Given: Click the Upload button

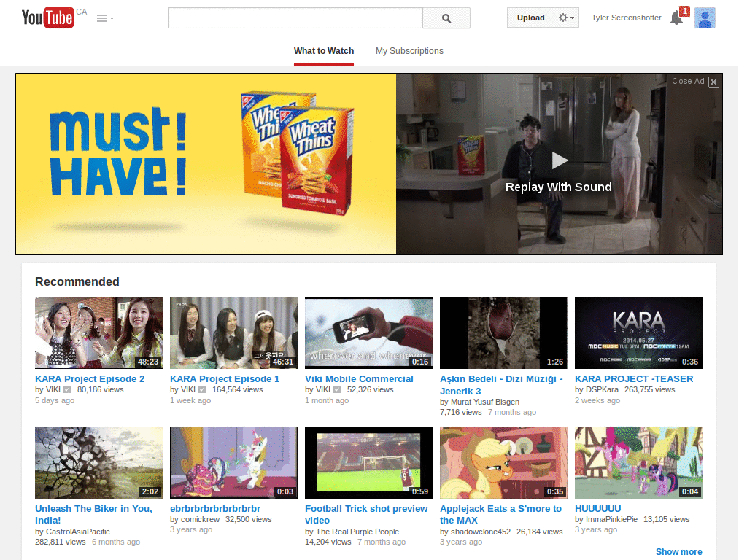Looking at the screenshot, I should tap(530, 17).
